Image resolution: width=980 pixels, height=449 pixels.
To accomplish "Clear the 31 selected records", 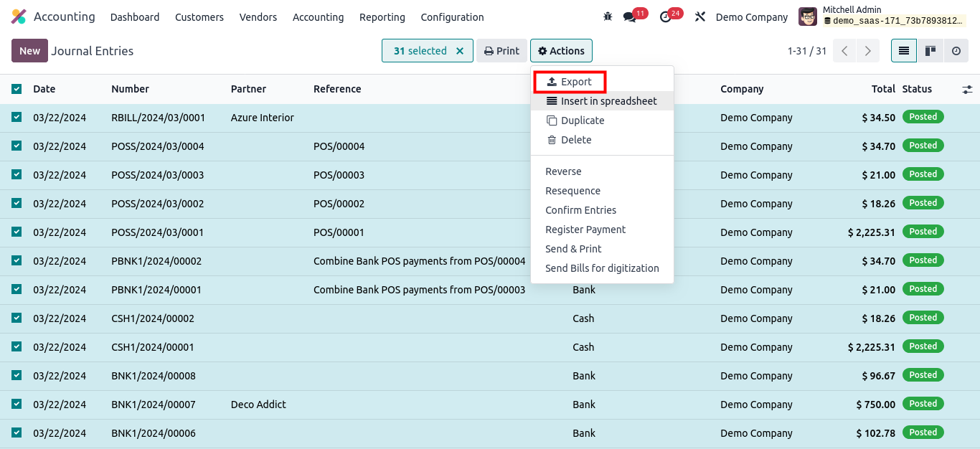I will click(x=460, y=51).
